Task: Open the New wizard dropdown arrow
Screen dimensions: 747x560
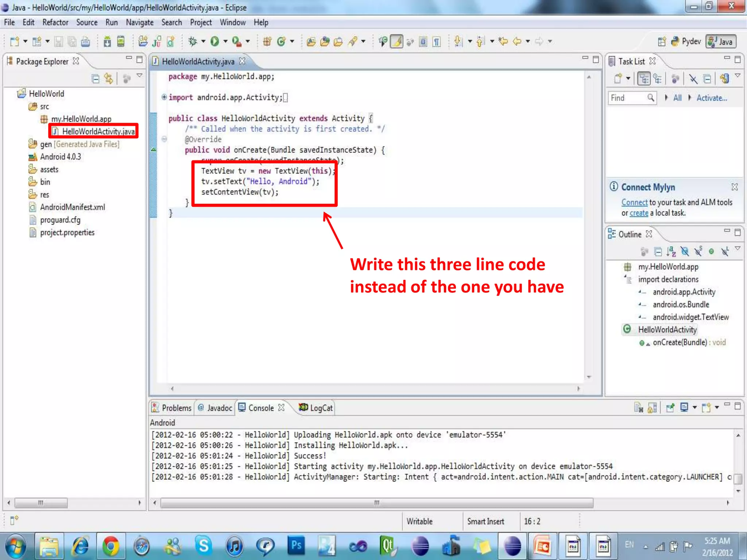Action: 25,42
